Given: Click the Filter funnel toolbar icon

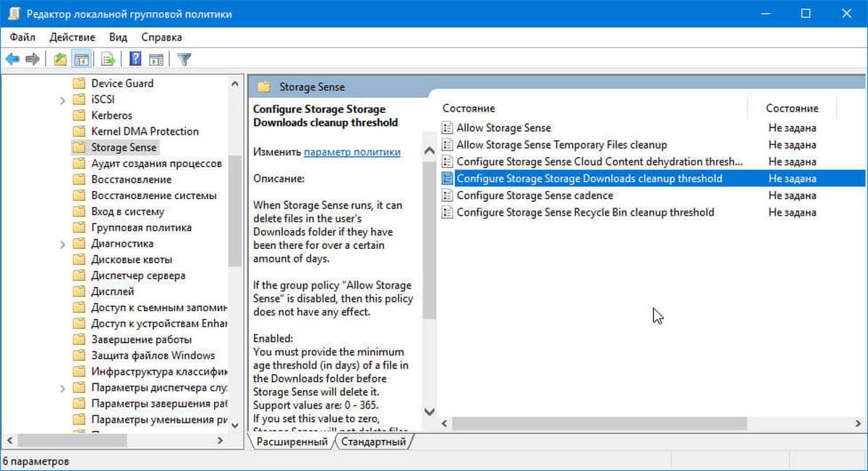Looking at the screenshot, I should tap(184, 59).
